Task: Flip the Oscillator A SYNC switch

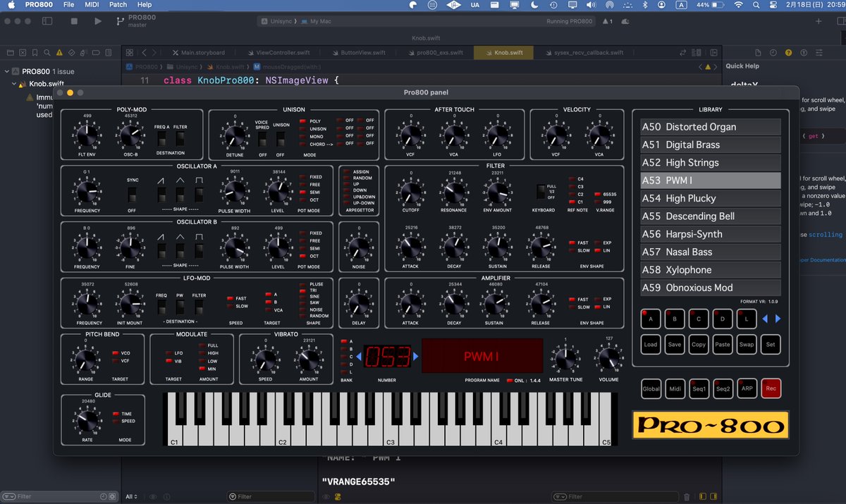Action: (x=133, y=195)
